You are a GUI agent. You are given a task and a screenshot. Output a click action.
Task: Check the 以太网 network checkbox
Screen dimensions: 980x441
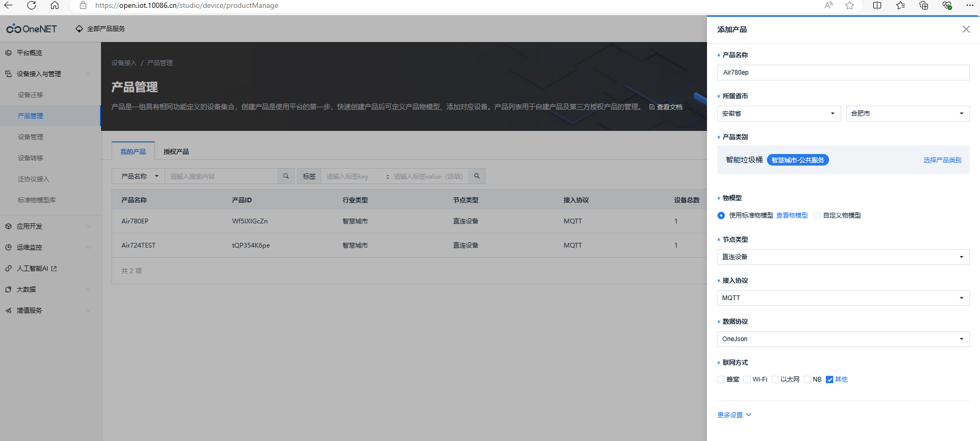775,380
